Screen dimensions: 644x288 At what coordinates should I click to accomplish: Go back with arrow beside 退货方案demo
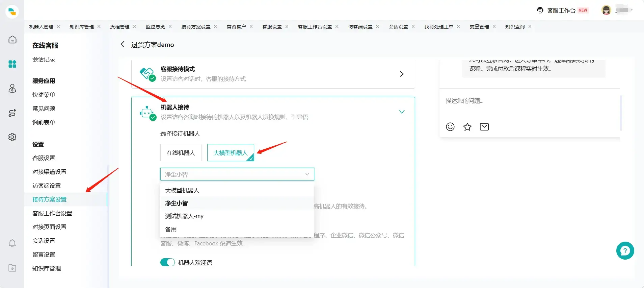click(x=123, y=44)
